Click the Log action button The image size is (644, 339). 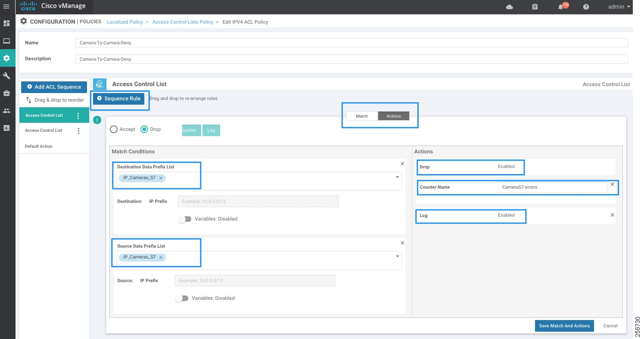point(211,130)
